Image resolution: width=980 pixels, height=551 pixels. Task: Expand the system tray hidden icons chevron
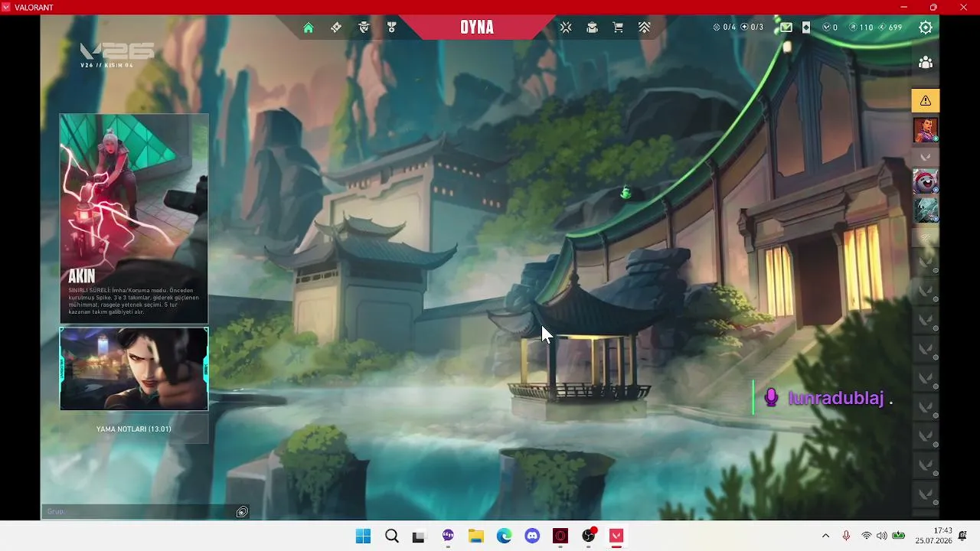click(825, 536)
